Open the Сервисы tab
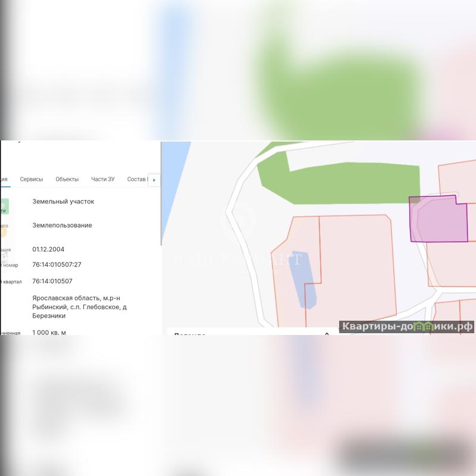Image resolution: width=476 pixels, height=476 pixels. click(x=32, y=179)
